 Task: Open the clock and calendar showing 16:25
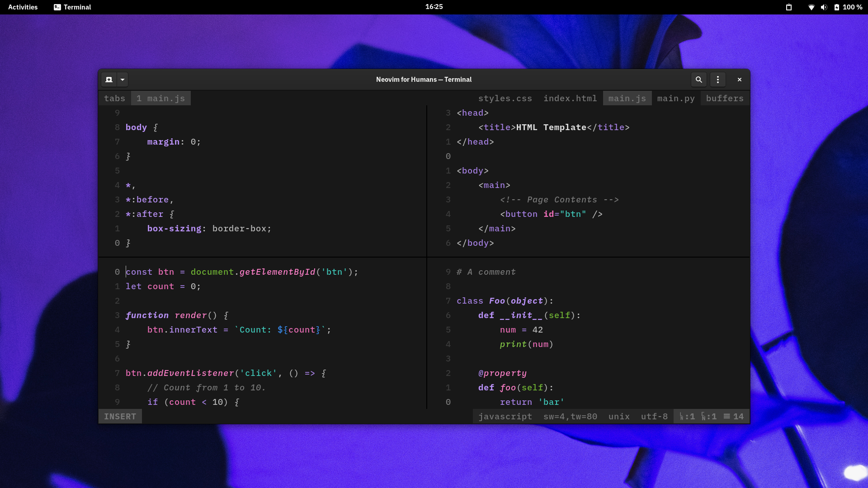434,7
